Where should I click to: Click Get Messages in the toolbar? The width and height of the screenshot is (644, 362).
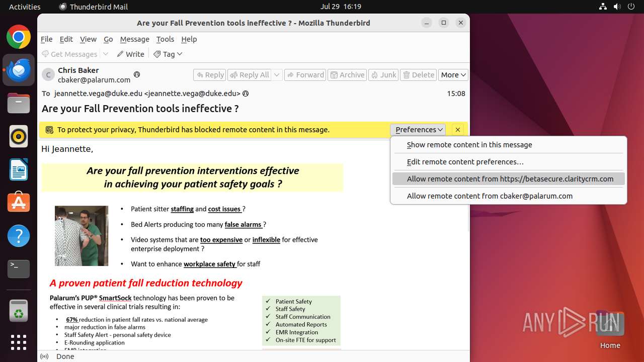point(69,54)
